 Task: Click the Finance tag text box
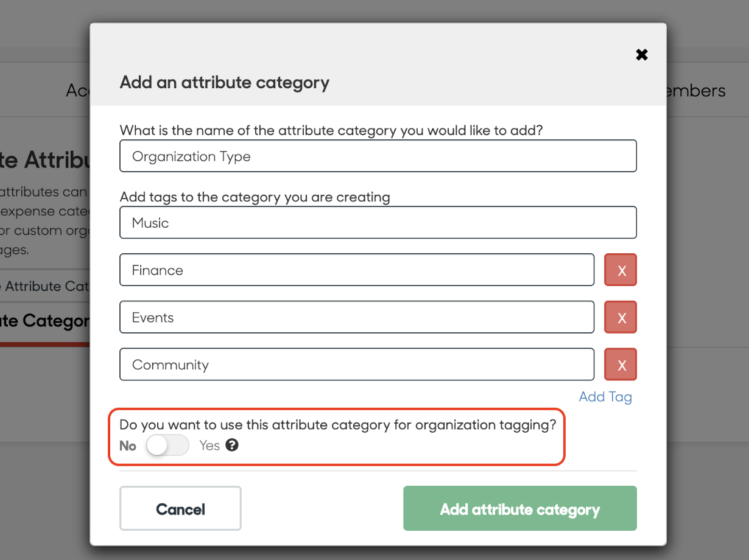357,270
